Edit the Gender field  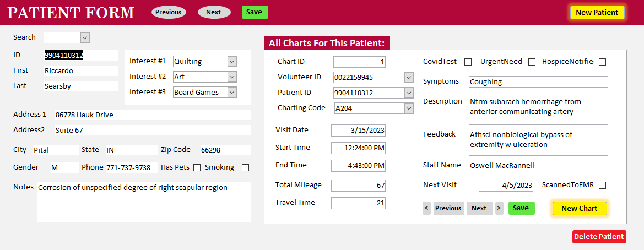(x=64, y=167)
